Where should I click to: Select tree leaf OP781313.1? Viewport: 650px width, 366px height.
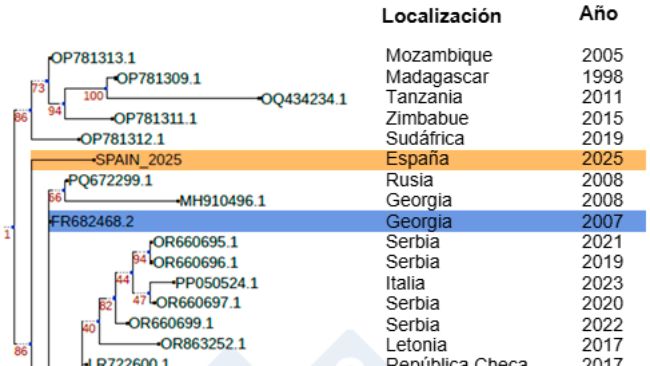coord(93,58)
